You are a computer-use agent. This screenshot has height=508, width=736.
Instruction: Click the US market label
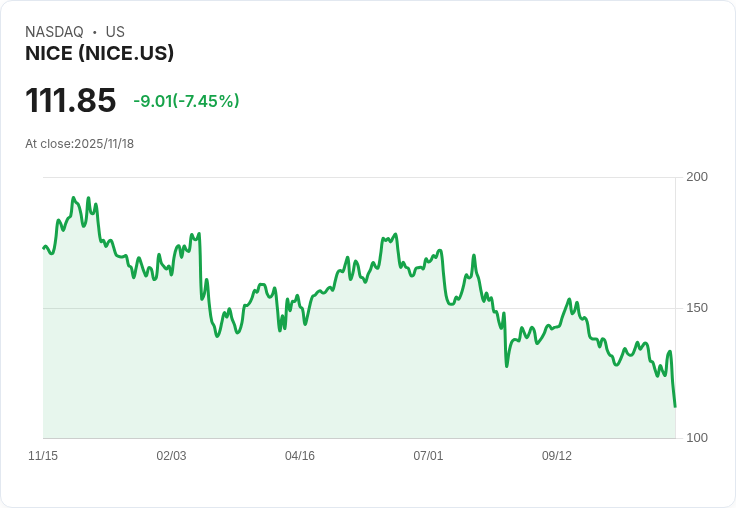click(x=115, y=32)
